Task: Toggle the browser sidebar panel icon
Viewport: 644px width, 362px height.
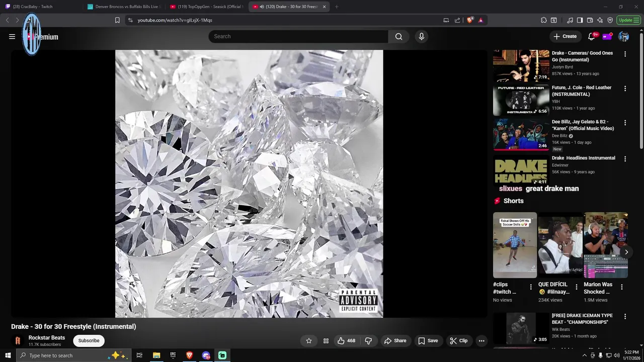Action: (580, 20)
